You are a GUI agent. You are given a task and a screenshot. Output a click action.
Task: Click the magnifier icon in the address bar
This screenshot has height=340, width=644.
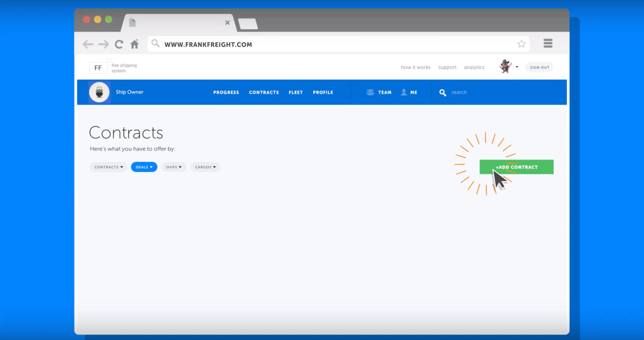155,43
